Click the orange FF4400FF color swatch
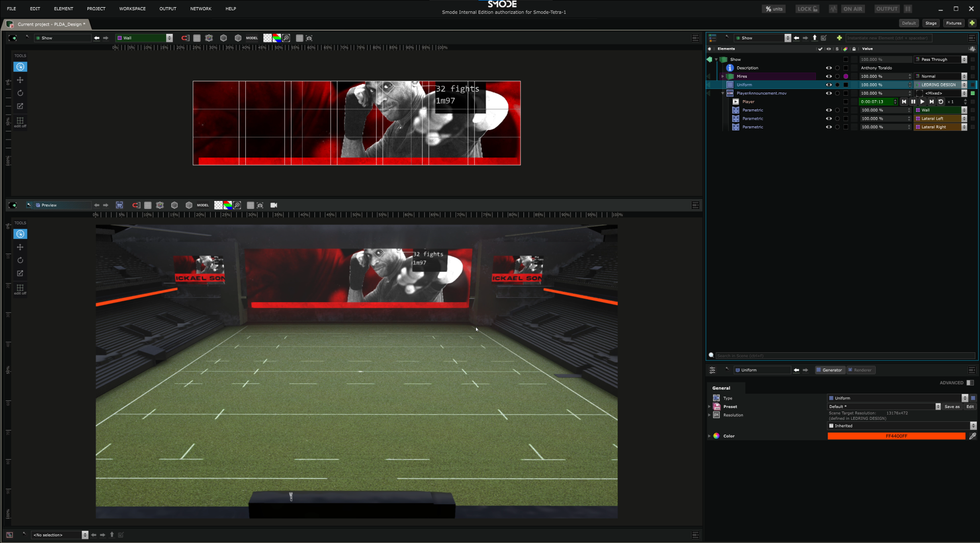 (896, 436)
